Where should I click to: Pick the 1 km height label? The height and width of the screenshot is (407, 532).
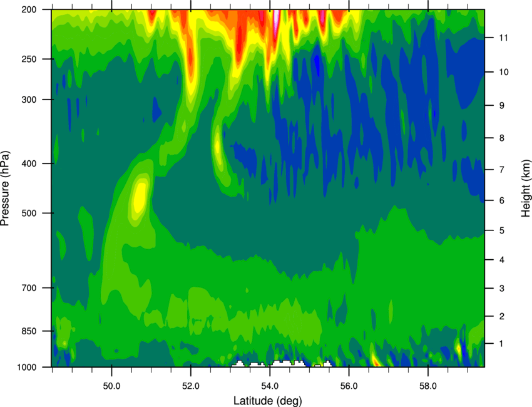coord(502,344)
